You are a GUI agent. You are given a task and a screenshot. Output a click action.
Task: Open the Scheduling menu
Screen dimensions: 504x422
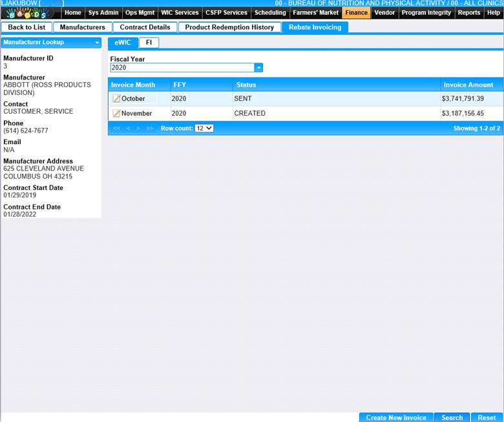[x=270, y=13]
